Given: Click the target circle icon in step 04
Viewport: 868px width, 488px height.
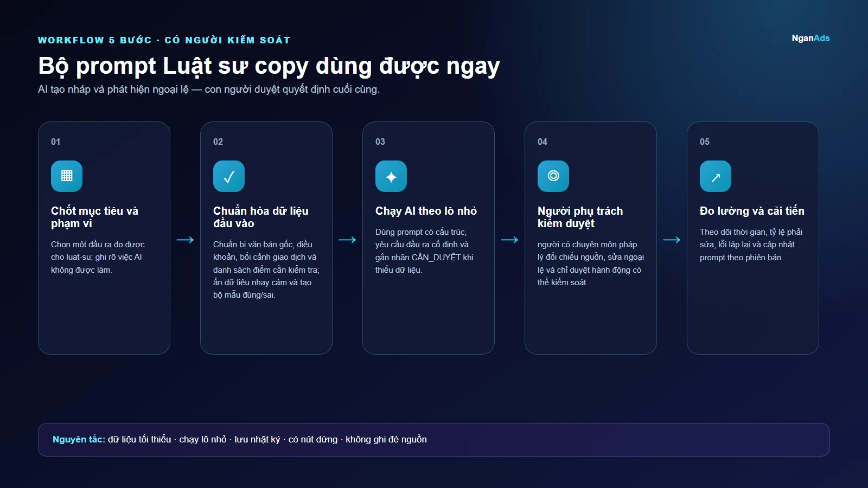Looking at the screenshot, I should tap(553, 176).
